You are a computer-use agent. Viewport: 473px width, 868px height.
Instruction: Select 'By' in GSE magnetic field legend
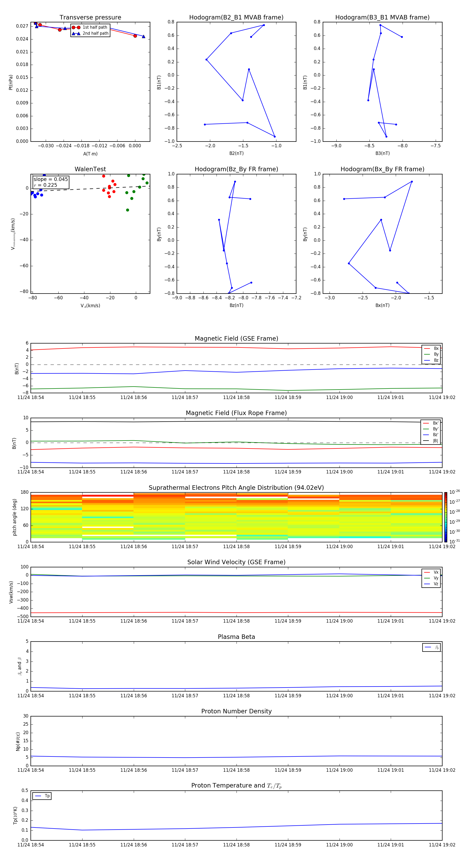click(431, 354)
